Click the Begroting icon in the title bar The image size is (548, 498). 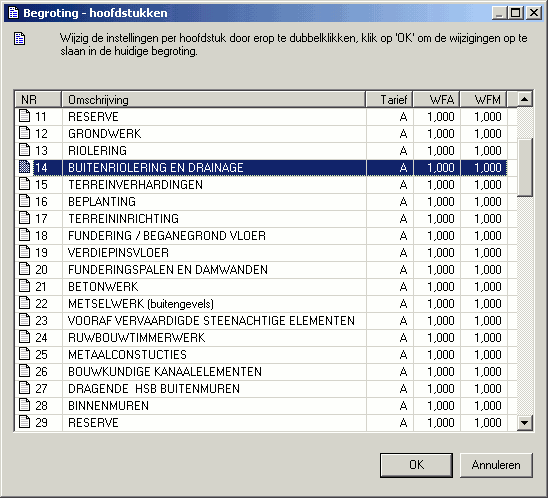(13, 13)
